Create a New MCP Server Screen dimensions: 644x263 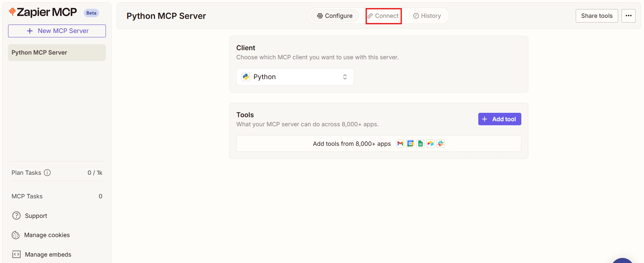coord(57,31)
